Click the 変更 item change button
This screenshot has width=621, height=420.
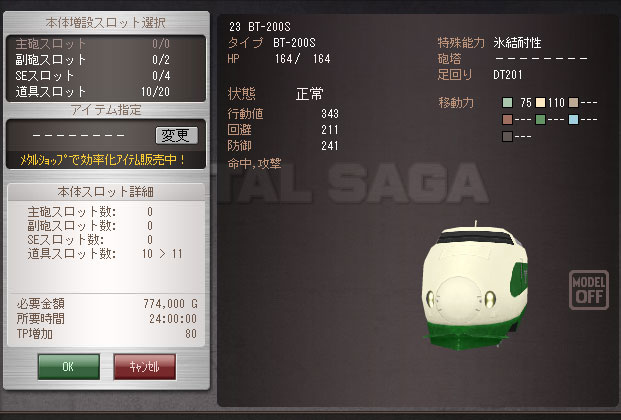click(x=176, y=136)
